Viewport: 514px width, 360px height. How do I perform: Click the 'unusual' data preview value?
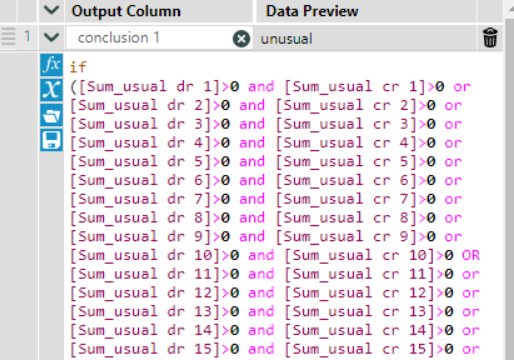286,39
